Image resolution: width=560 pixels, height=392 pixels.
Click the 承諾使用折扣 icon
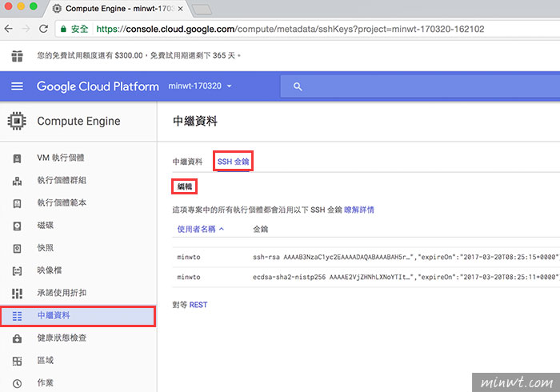(x=17, y=293)
